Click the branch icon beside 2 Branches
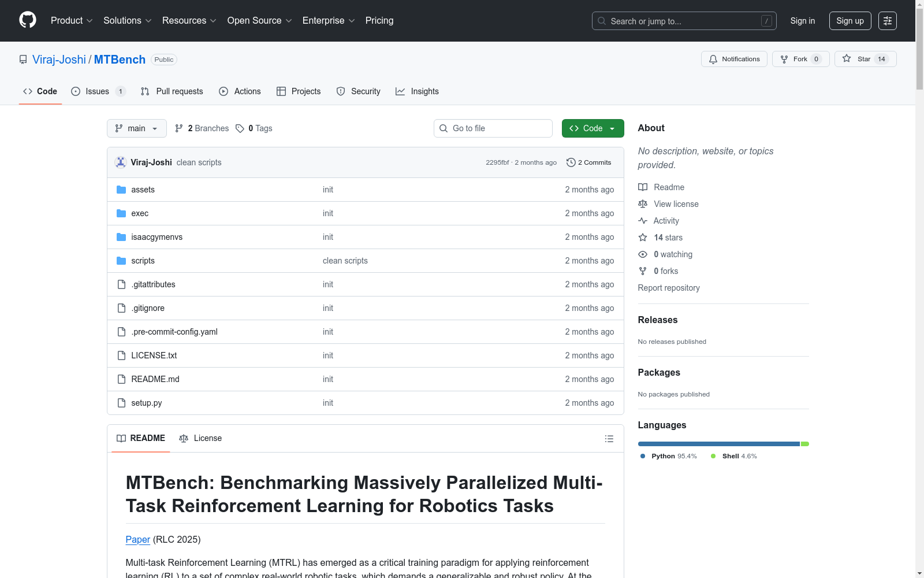The width and height of the screenshot is (924, 578). point(179,128)
